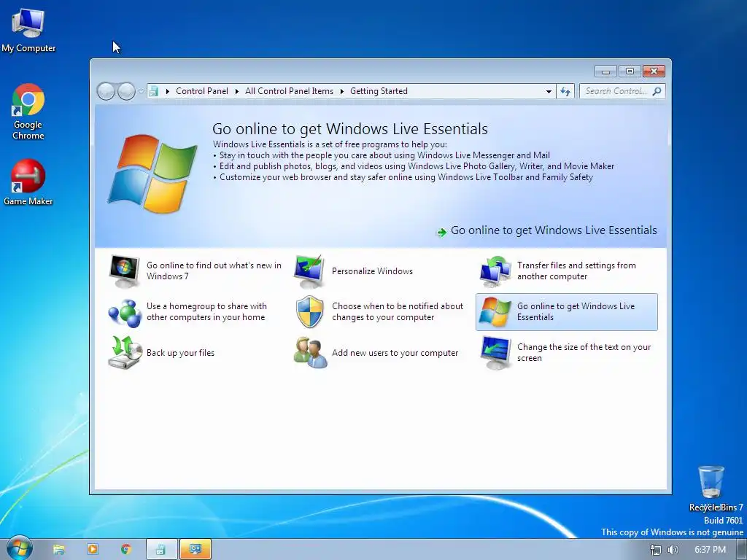Viewport: 747px width, 560px height.
Task: Refresh the Getting Started page
Action: coord(565,91)
